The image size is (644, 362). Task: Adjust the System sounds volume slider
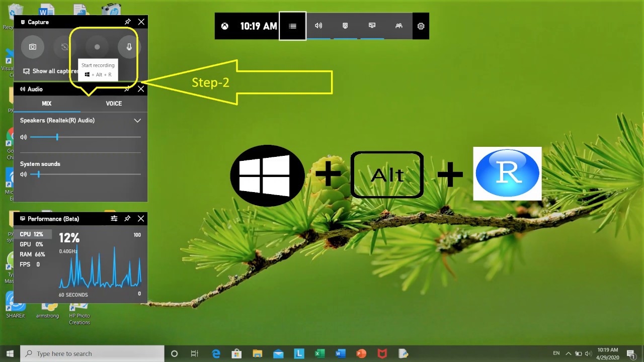pyautogui.click(x=86, y=174)
